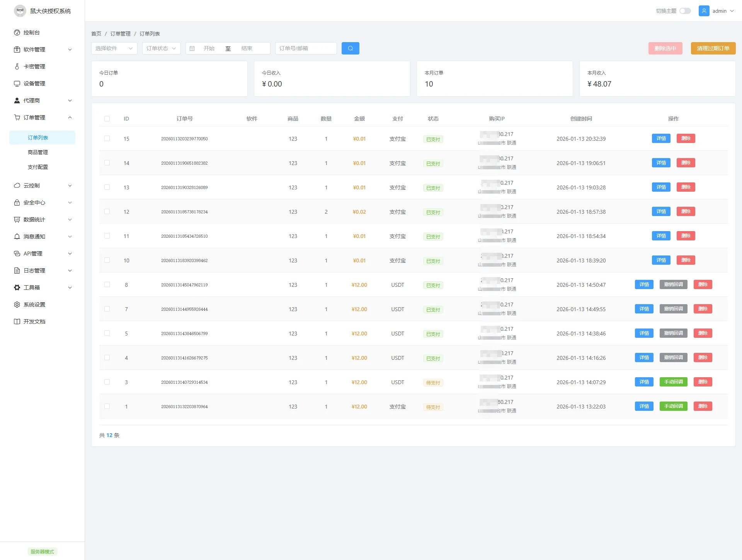Click the 系统设置 gear icon
This screenshot has height=560, width=742.
(x=17, y=305)
